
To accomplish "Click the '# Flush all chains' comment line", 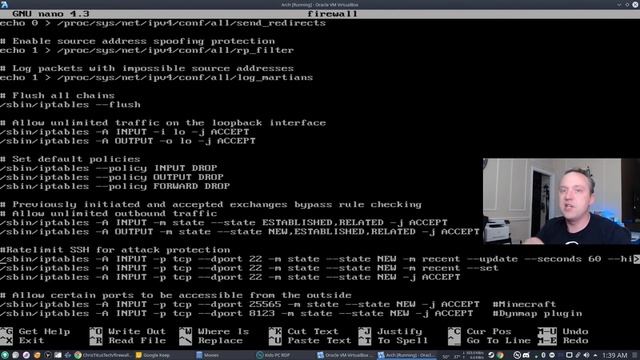I will click(x=58, y=96).
